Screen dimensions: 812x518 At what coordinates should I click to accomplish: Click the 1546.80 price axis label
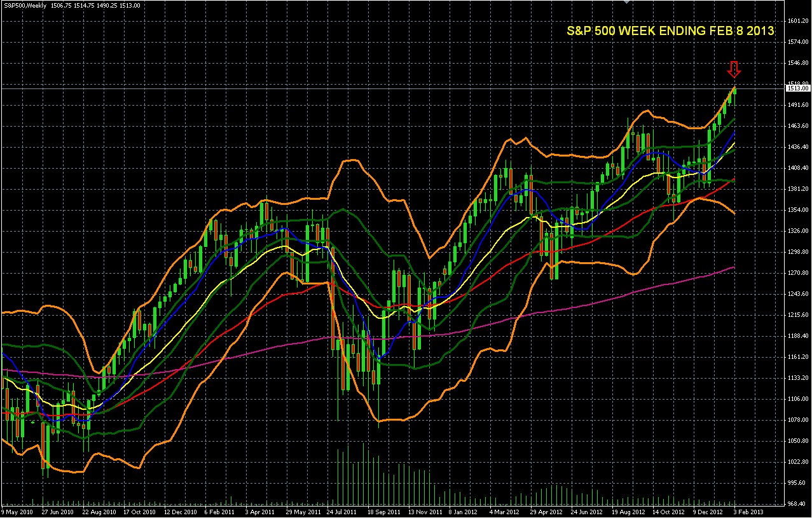pyautogui.click(x=799, y=63)
